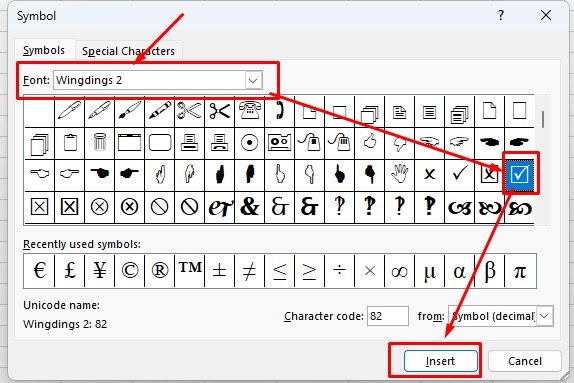Pick the cassette tape symbol
574x383 pixels.
279,142
